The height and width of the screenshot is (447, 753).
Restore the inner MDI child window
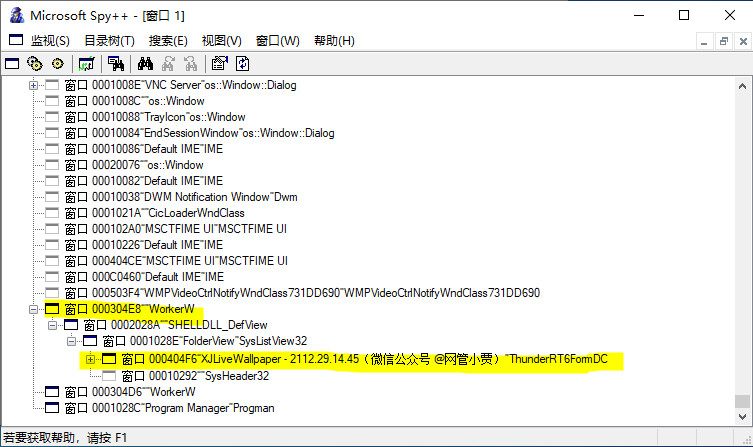(724, 42)
